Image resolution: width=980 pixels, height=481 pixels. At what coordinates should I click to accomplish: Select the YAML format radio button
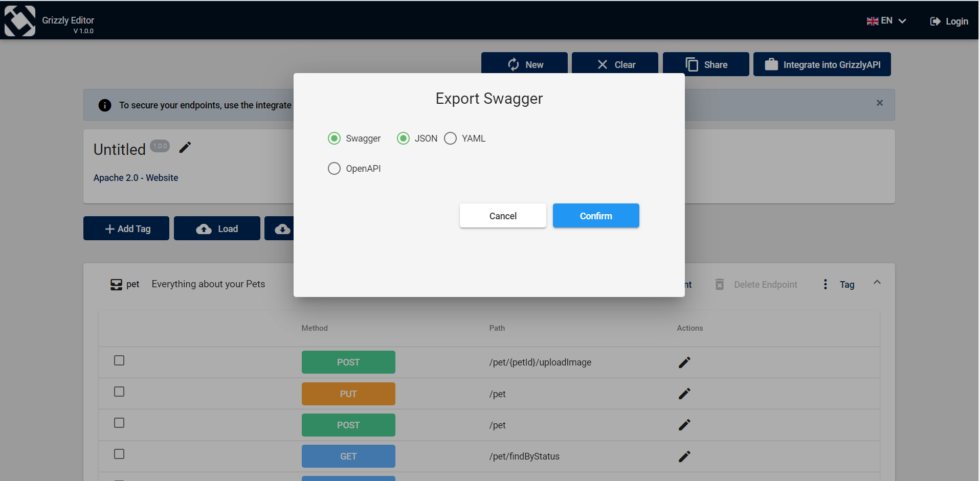tap(450, 139)
